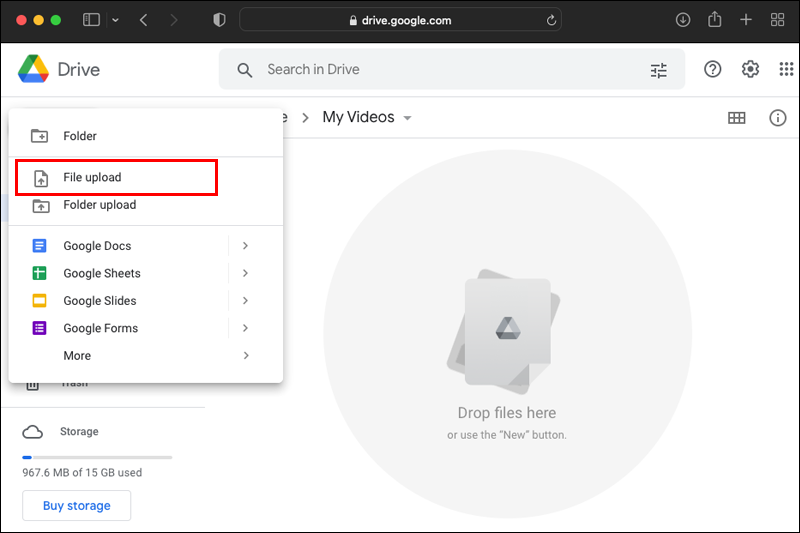Show Safari tab overview
The image size is (800, 533).
click(x=778, y=20)
